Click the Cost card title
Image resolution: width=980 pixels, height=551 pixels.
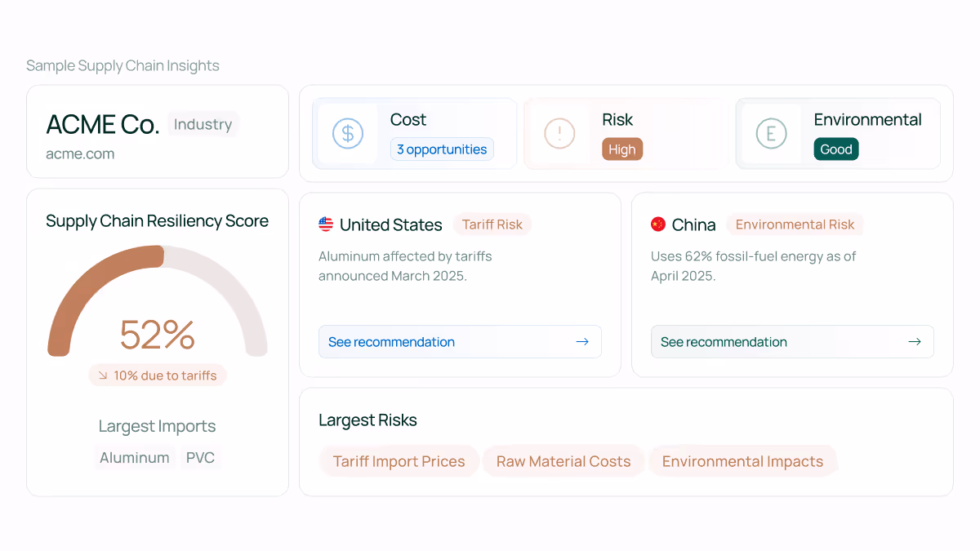(x=408, y=119)
